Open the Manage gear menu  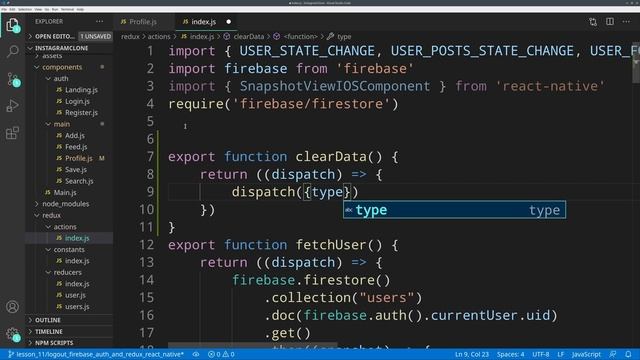pyautogui.click(x=13, y=334)
